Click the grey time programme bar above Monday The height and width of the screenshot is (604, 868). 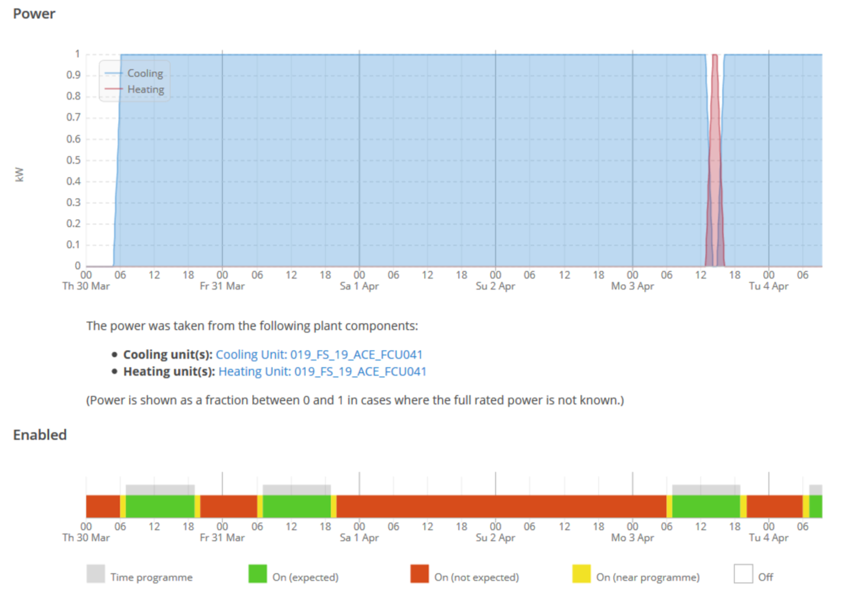(706, 490)
